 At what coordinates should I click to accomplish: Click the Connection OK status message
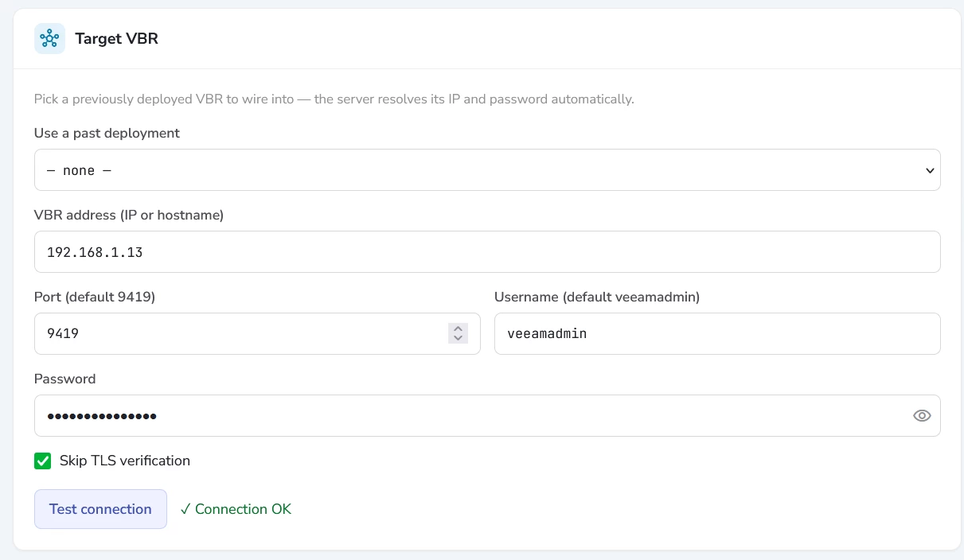(x=236, y=509)
